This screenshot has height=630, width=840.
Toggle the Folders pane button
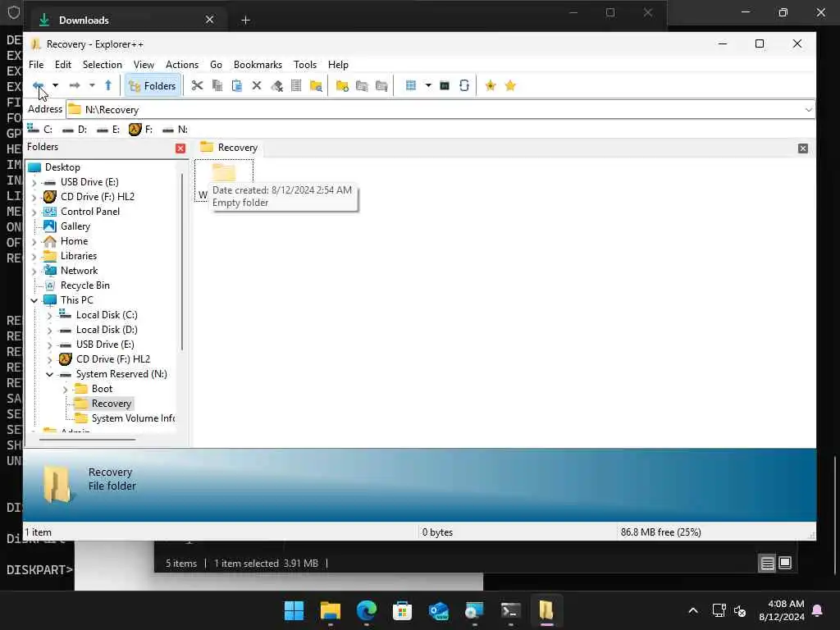coord(152,85)
